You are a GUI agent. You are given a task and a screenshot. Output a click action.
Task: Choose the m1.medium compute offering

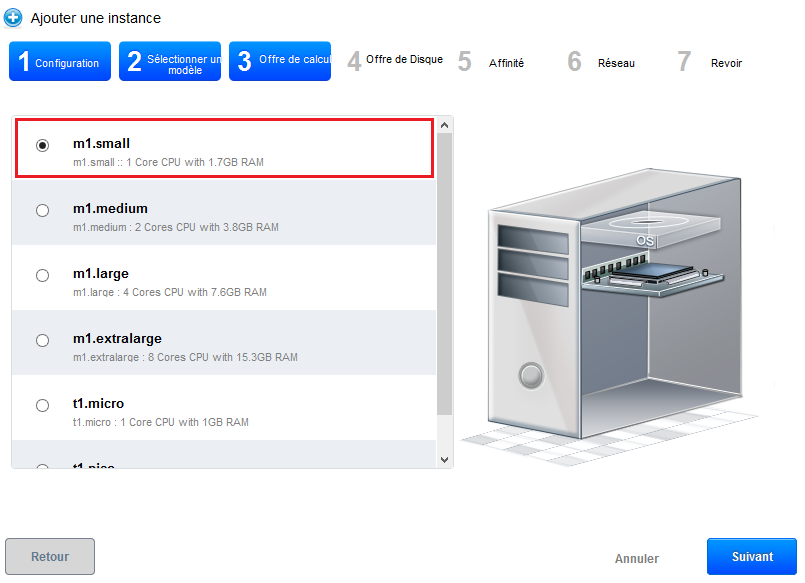(x=42, y=210)
